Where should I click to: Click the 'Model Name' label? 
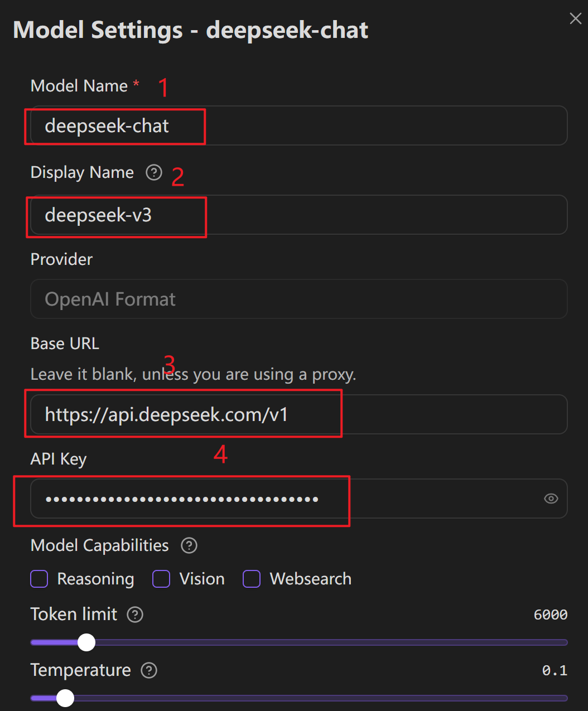[x=79, y=86]
